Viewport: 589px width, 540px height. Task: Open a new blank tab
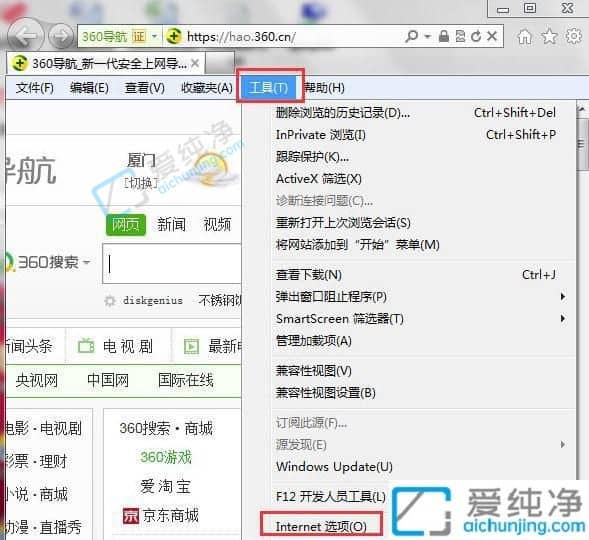pyautogui.click(x=219, y=63)
